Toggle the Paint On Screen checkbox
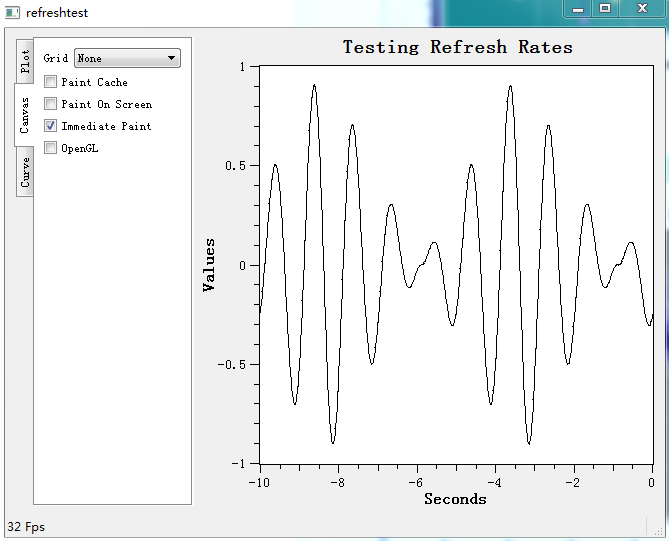The image size is (669, 541). 51,104
